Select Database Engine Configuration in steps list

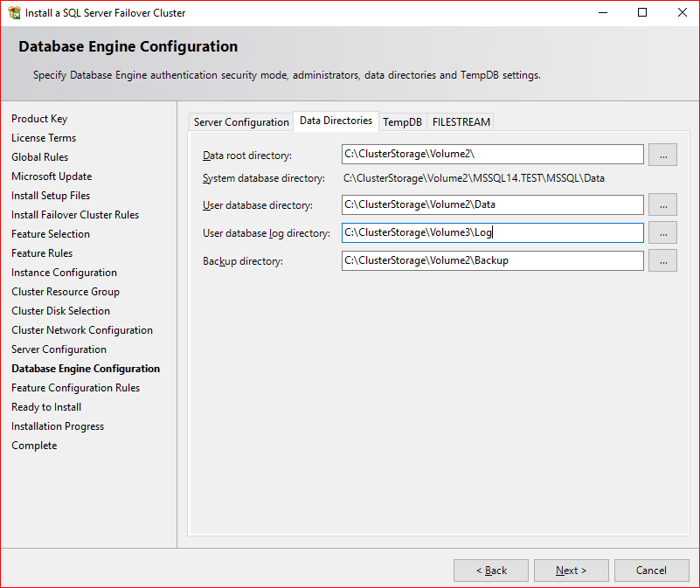point(86,369)
